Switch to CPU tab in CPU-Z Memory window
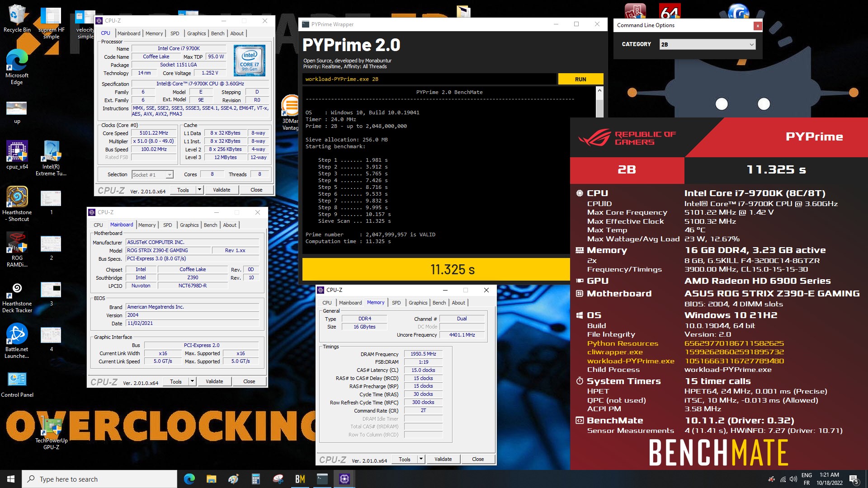 point(327,303)
